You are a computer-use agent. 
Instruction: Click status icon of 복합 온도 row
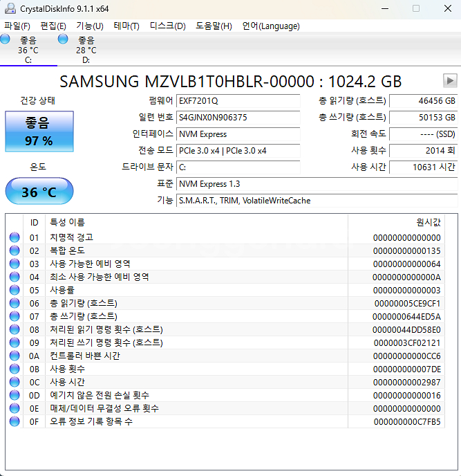coord(15,250)
